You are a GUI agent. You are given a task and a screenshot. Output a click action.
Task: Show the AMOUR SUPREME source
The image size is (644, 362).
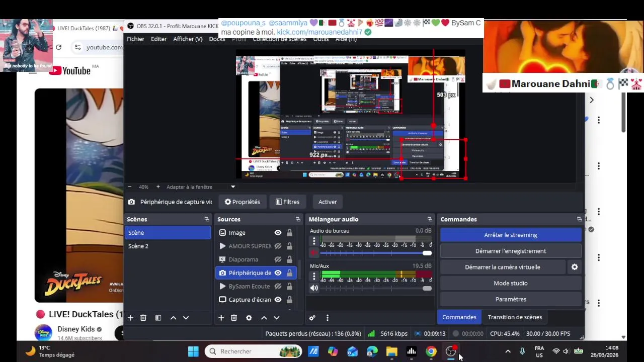[278, 246]
